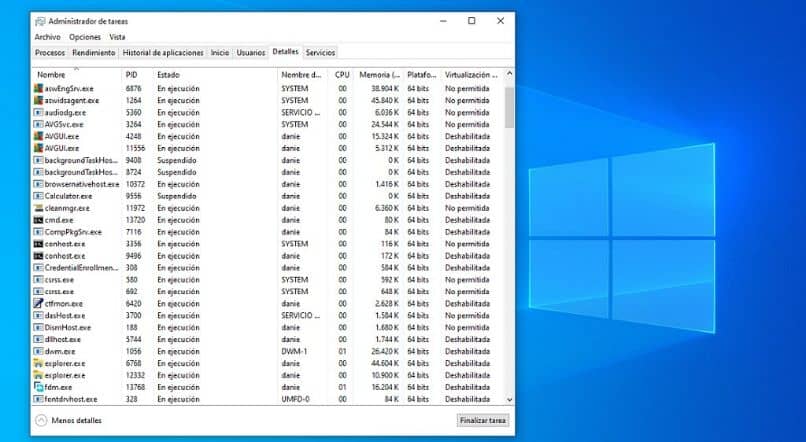Screen dimensions: 806x442
Task: Select the backgroundTaskHost row with PID 8724
Action: click(x=269, y=172)
